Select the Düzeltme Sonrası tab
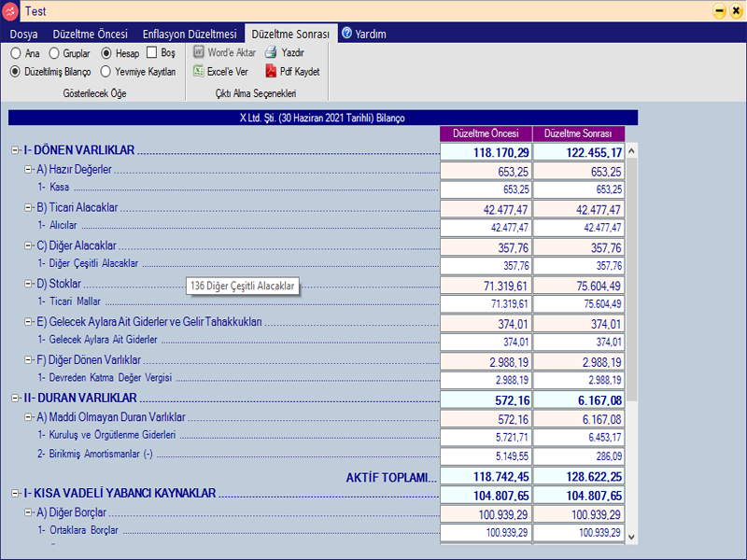The width and height of the screenshot is (747, 560). [x=290, y=34]
